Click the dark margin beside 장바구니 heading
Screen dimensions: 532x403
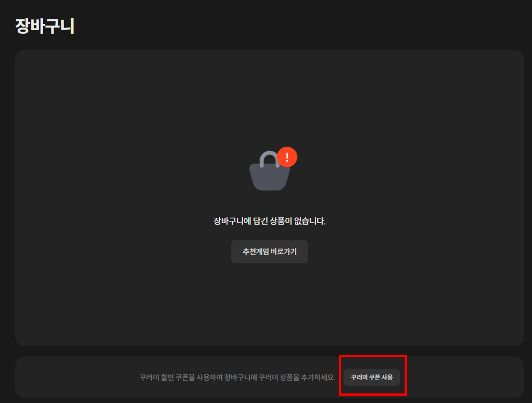point(289,26)
